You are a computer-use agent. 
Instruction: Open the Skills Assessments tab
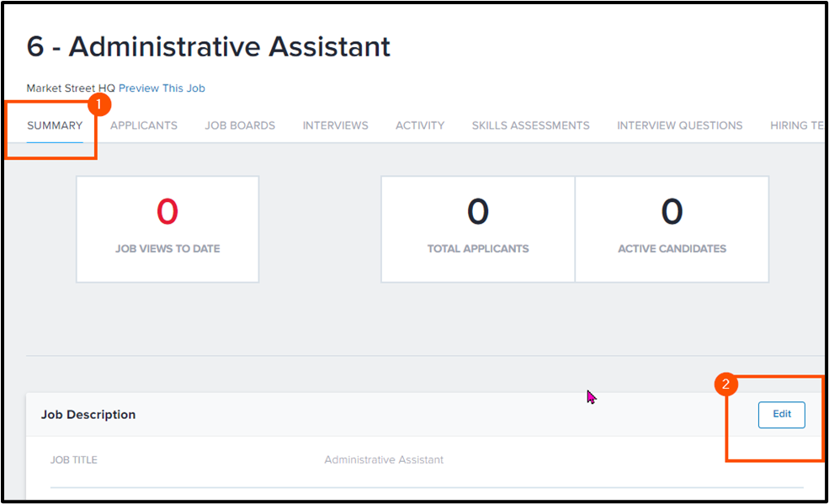pos(530,125)
